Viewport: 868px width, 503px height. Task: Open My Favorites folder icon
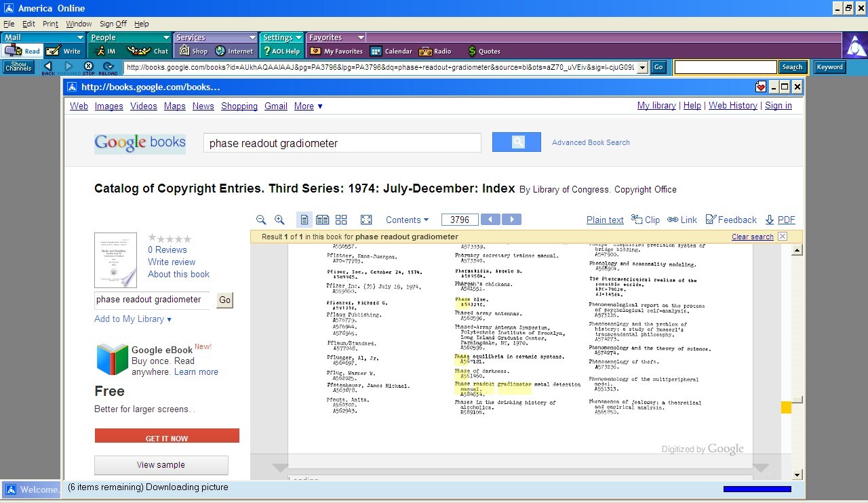tap(336, 51)
